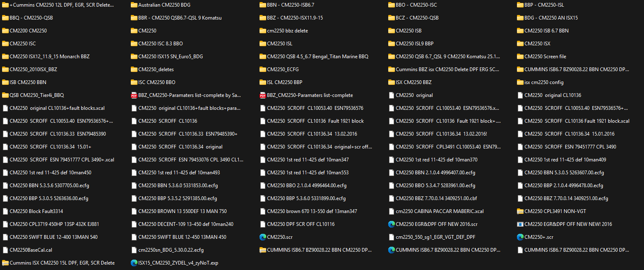Click the Edge icon for CM2250 EGR&DPF OFF NEW 2016.scr

392,224
